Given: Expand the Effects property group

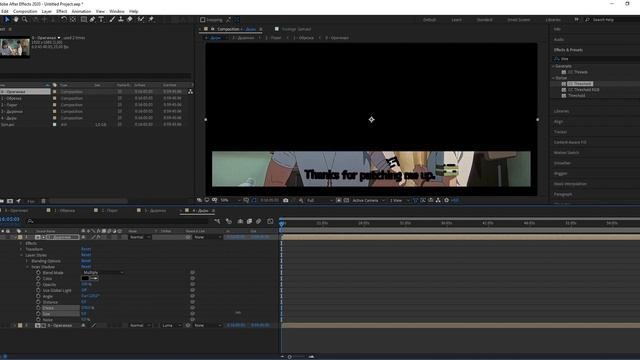Looking at the screenshot, I should click(x=21, y=243).
